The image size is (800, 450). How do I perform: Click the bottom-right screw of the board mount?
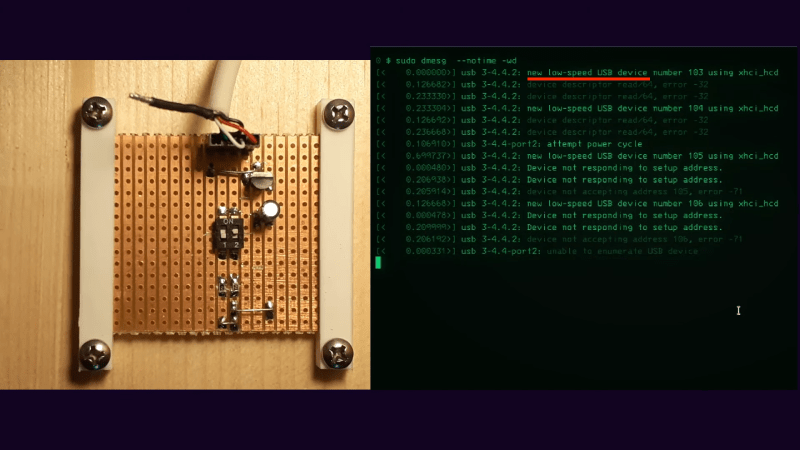tap(338, 352)
